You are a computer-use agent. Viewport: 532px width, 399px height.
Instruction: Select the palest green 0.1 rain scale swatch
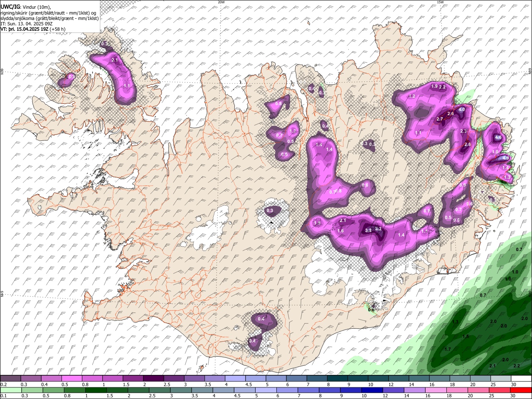pos(10,390)
